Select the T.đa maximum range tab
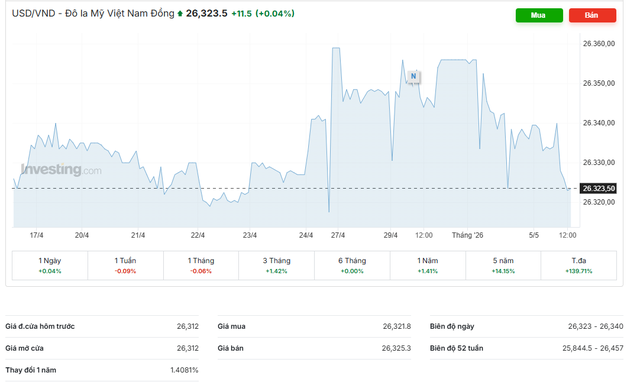This screenshot has height=382, width=640. [578, 265]
